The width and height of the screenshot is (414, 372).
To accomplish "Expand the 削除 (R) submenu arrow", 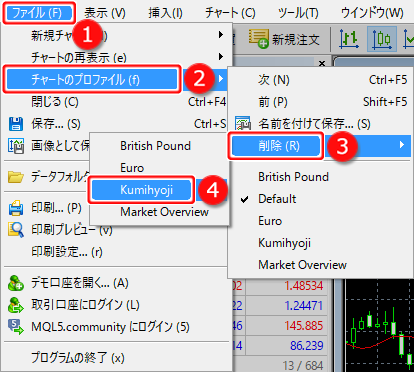I will point(402,145).
